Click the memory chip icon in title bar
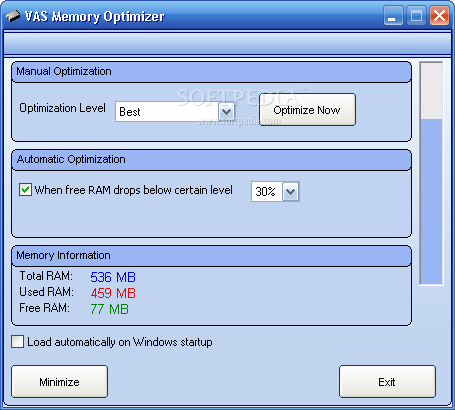This screenshot has width=455, height=410. (x=13, y=16)
